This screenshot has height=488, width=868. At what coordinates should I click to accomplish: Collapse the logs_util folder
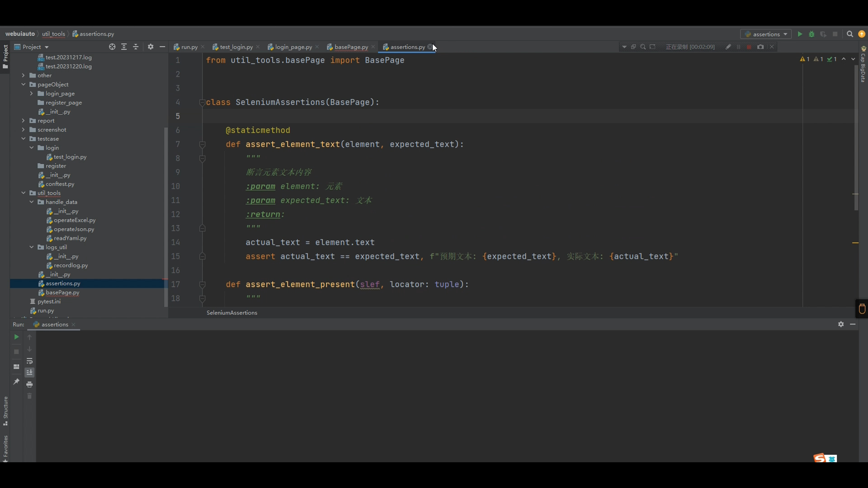[x=31, y=247]
